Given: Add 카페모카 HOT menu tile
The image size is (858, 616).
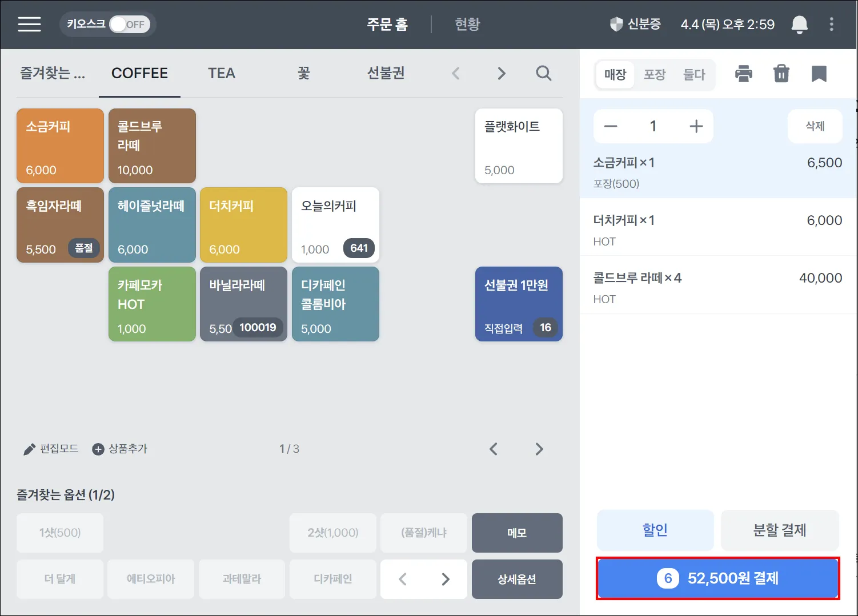Looking at the screenshot, I should pyautogui.click(x=152, y=304).
